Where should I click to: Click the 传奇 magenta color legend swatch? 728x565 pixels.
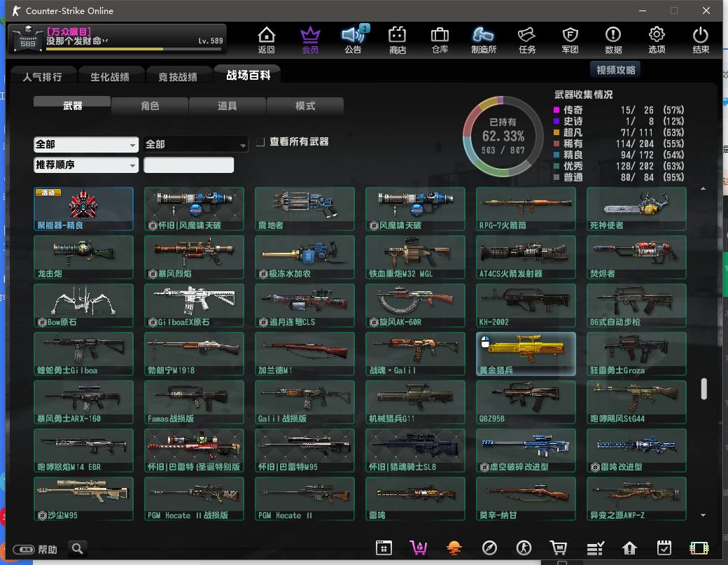[x=556, y=110]
